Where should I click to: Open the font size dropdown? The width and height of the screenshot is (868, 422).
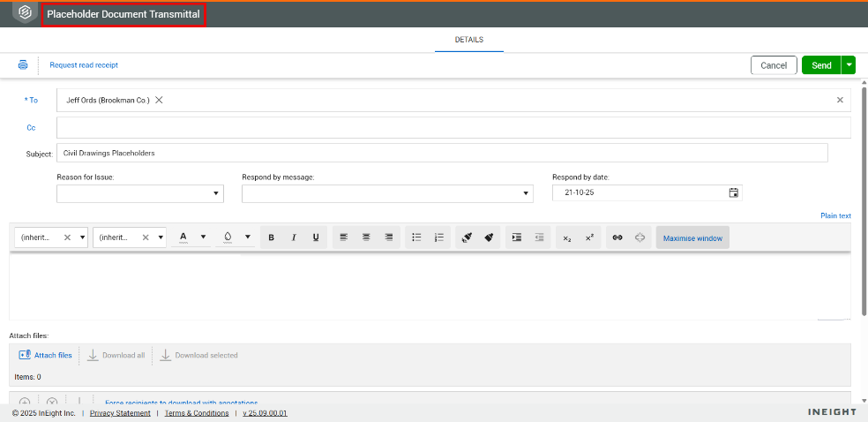point(161,237)
